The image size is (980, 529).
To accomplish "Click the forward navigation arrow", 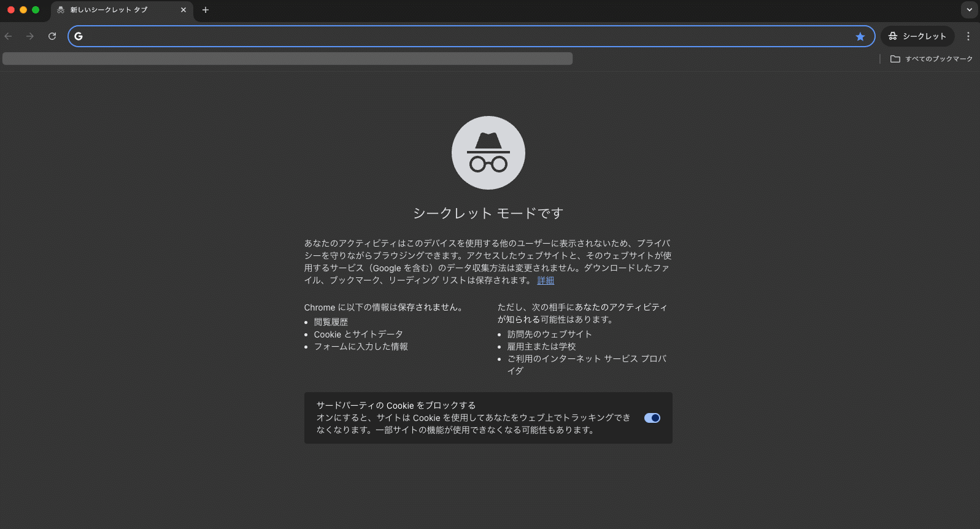I will 30,36.
